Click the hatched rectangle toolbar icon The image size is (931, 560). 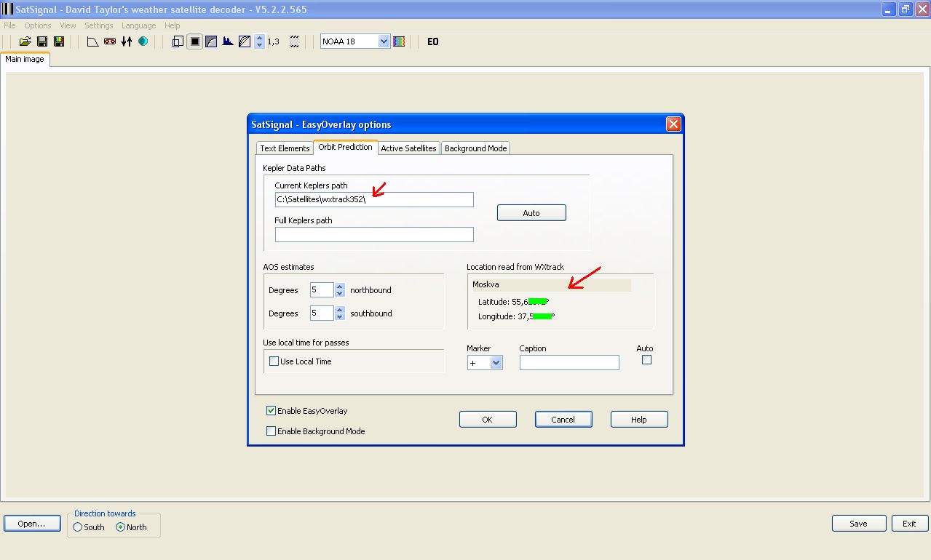pyautogui.click(x=294, y=41)
